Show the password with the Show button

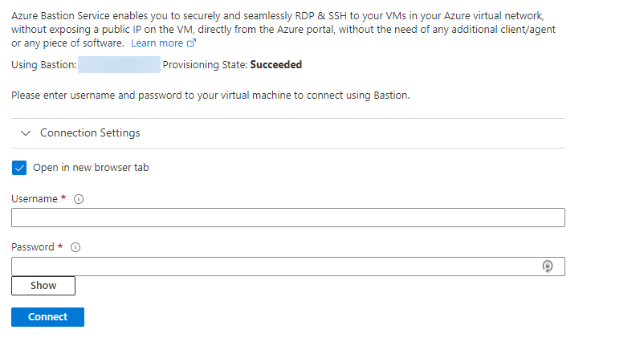[43, 286]
